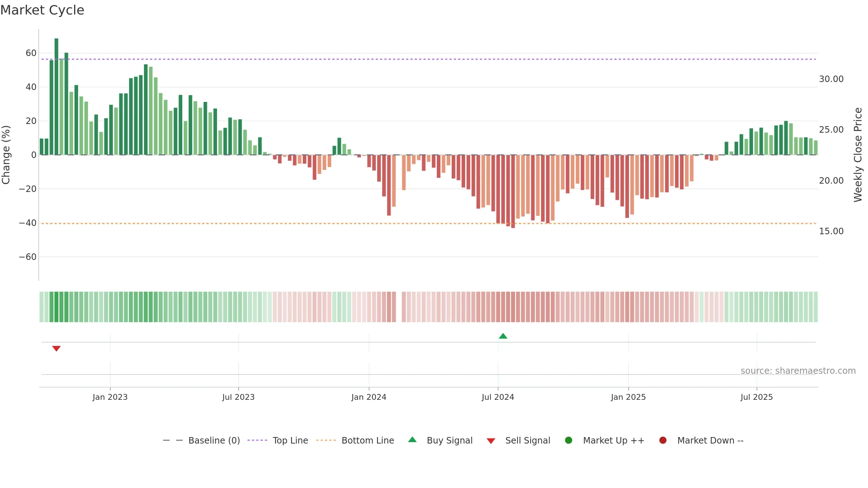The image size is (868, 488).
Task: Click the Change (%) axis title
Action: [6, 155]
